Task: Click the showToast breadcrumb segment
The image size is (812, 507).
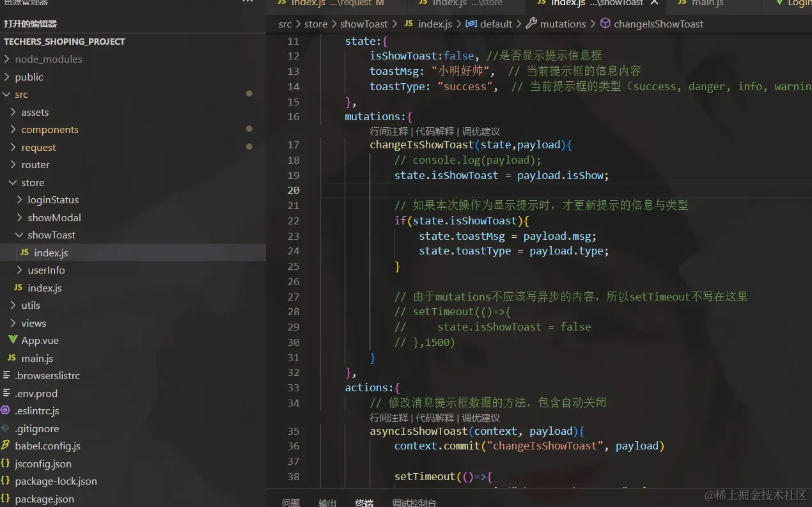Action: (x=364, y=24)
